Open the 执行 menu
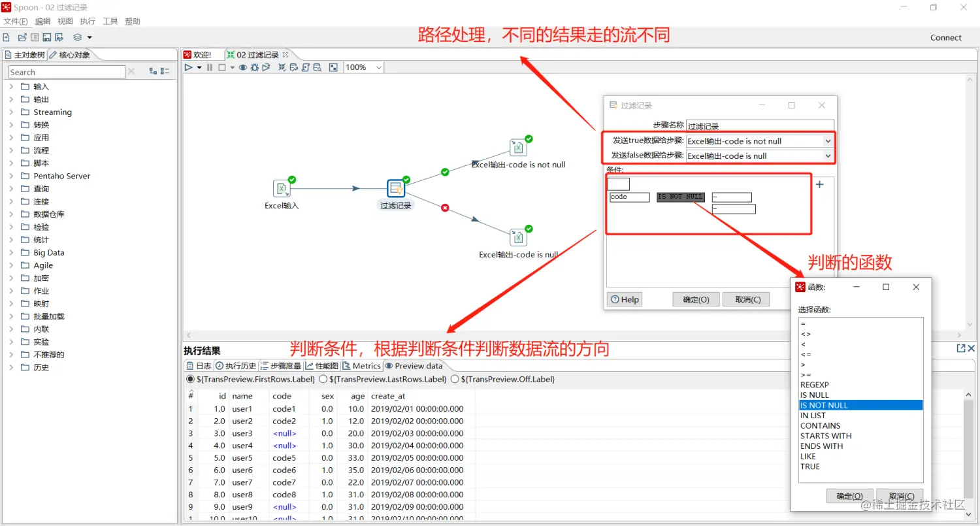The height and width of the screenshot is (526, 980). pos(88,22)
